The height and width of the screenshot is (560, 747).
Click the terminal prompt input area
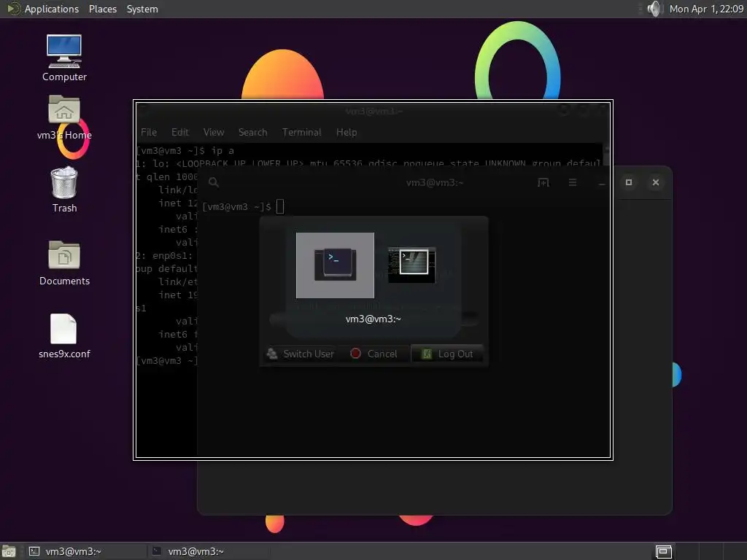pos(280,206)
